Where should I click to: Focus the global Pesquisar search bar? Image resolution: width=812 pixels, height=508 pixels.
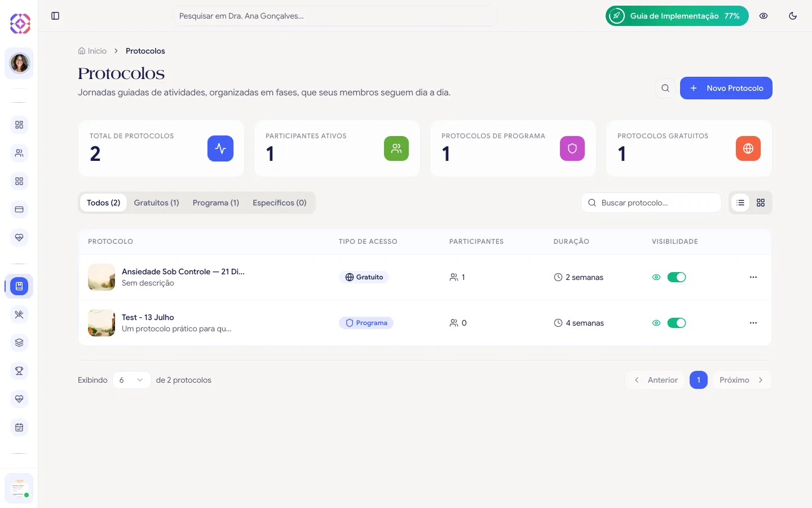pos(334,16)
